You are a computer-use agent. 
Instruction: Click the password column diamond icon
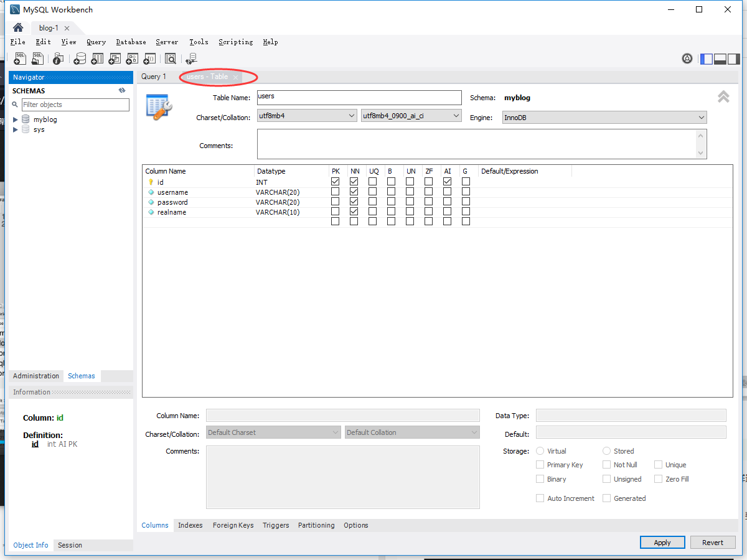[151, 202]
